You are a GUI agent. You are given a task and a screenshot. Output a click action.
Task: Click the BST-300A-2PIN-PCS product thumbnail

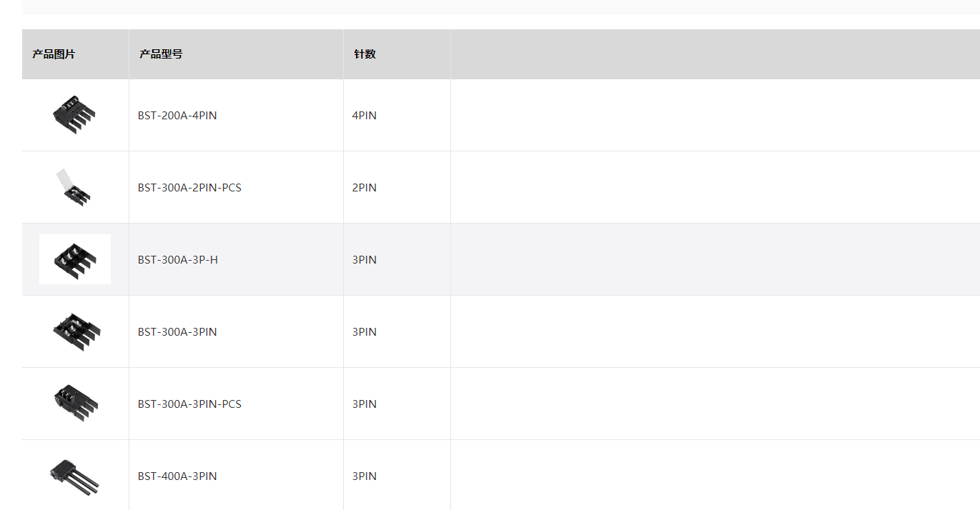pos(74,188)
